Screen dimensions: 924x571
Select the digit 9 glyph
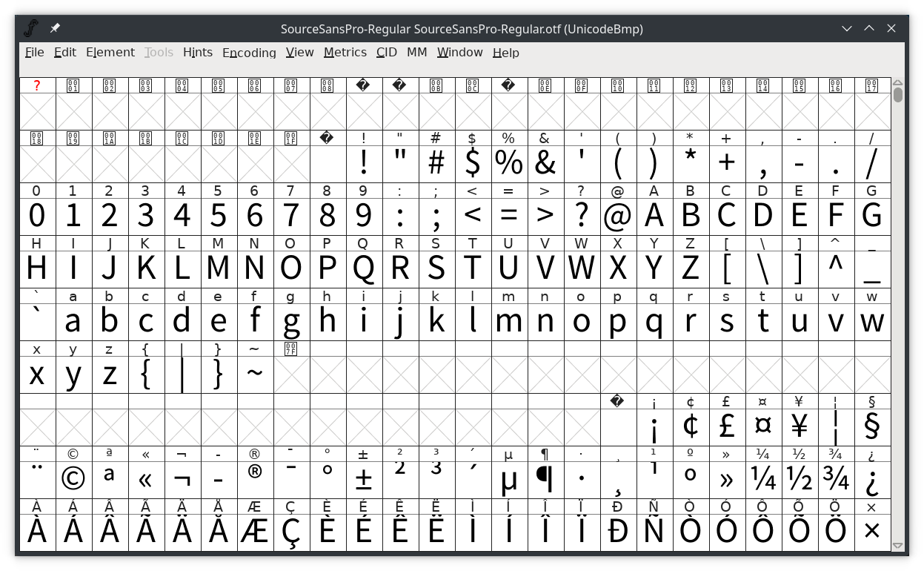pos(364,217)
